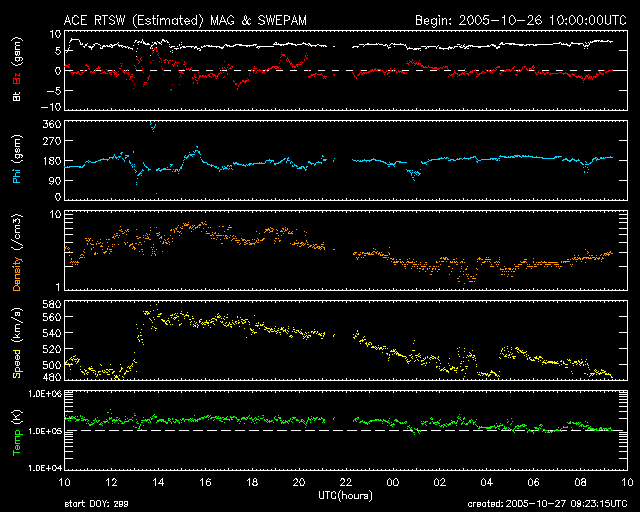Image resolution: width=640 pixels, height=512 pixels.
Task: Select the '1' tick on the Density axis
Action: tap(58, 287)
